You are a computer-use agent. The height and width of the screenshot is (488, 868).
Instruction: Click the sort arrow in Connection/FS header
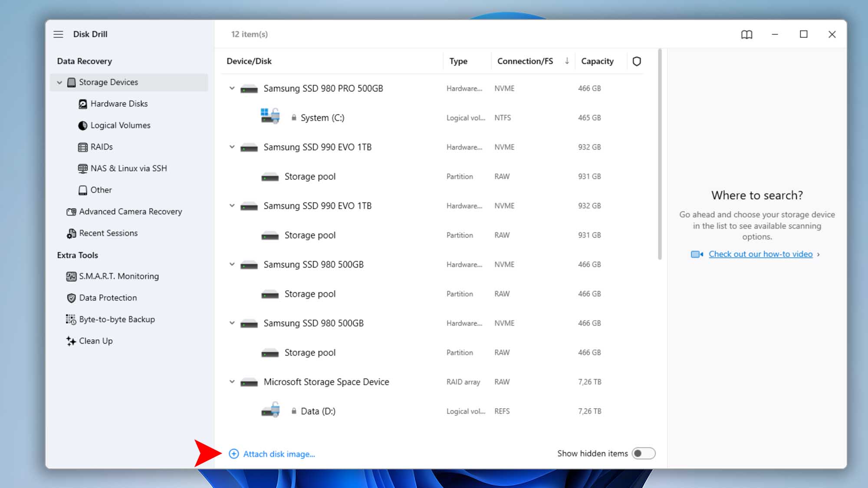tap(567, 61)
